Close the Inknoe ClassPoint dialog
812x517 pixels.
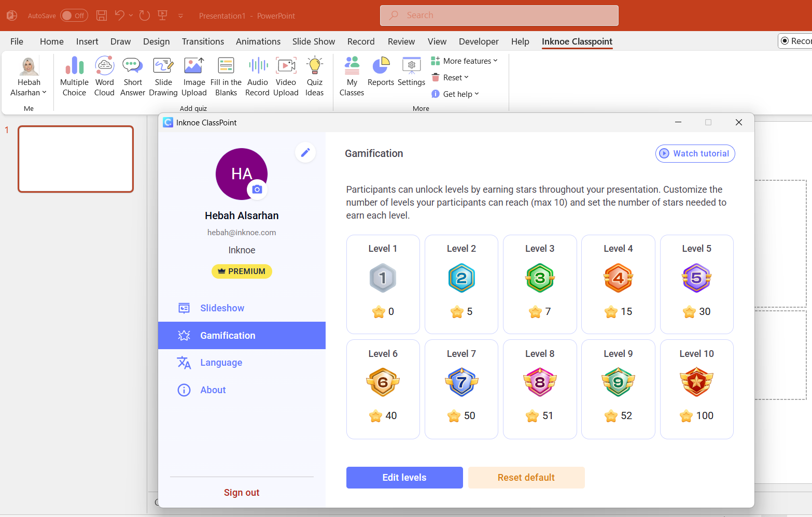739,122
